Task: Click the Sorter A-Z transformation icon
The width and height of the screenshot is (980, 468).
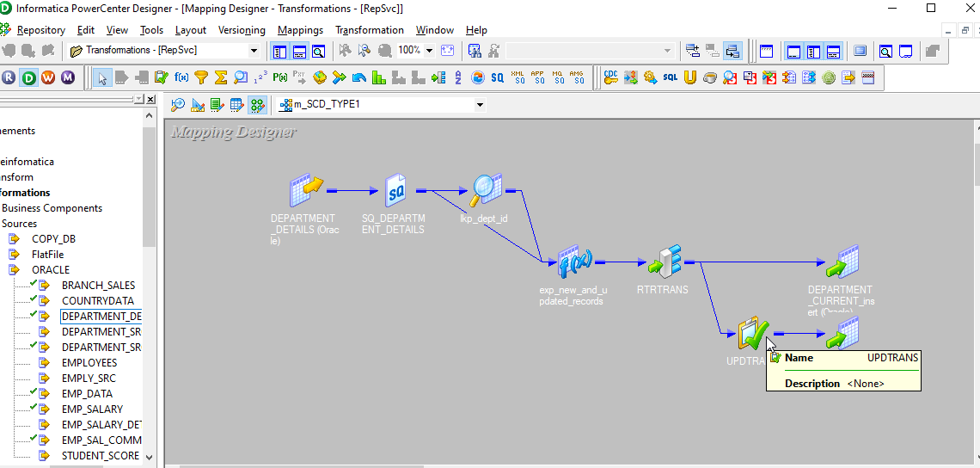Action: [x=457, y=77]
